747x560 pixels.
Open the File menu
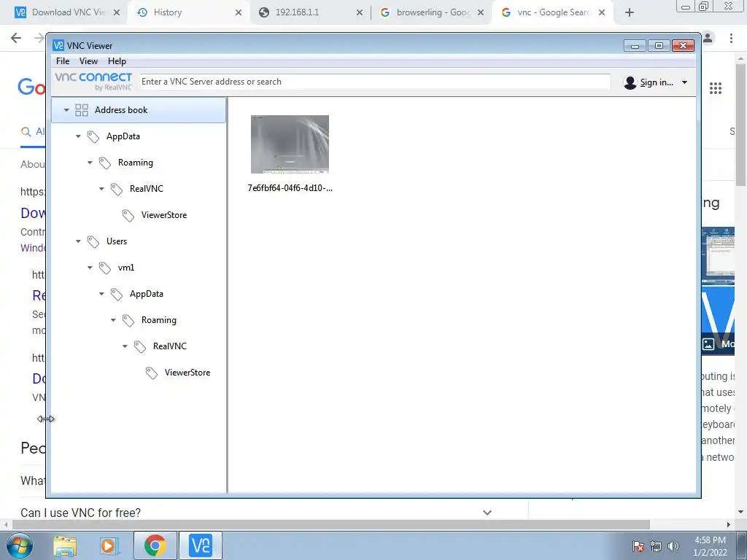click(x=63, y=61)
